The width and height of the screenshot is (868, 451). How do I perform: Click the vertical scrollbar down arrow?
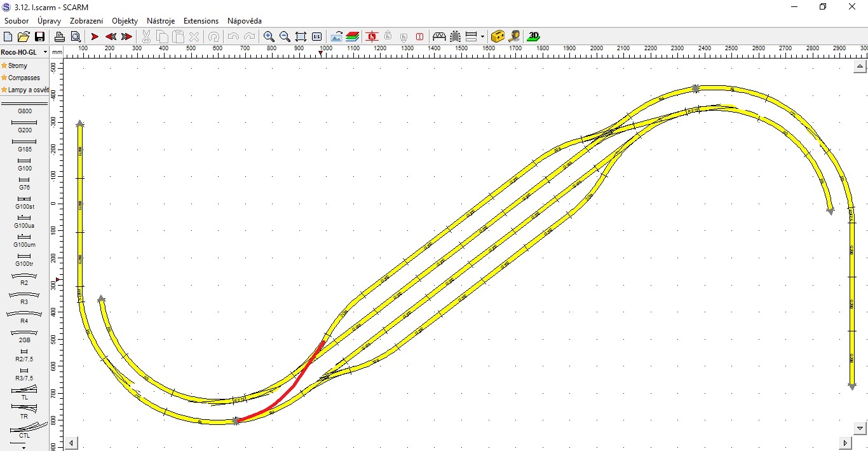coord(860,428)
